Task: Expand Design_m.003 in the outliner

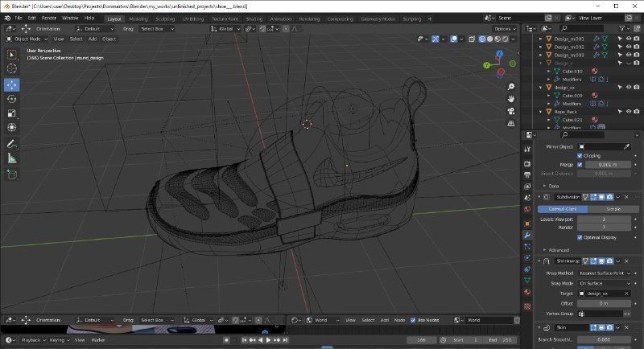Action: [540, 55]
